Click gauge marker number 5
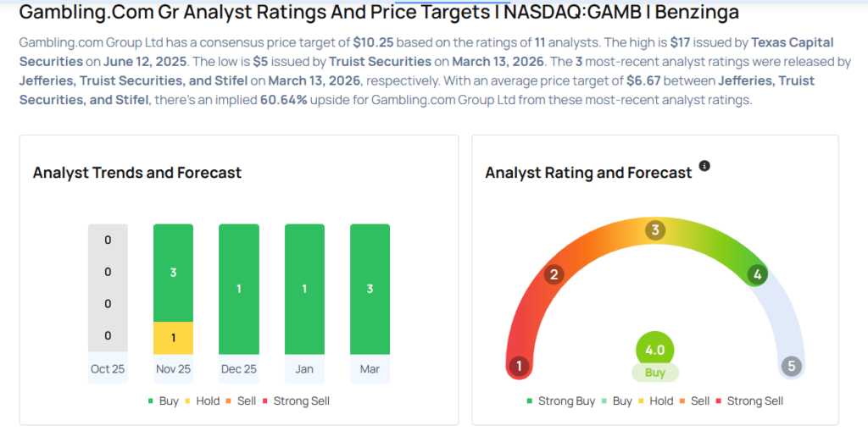 (792, 367)
